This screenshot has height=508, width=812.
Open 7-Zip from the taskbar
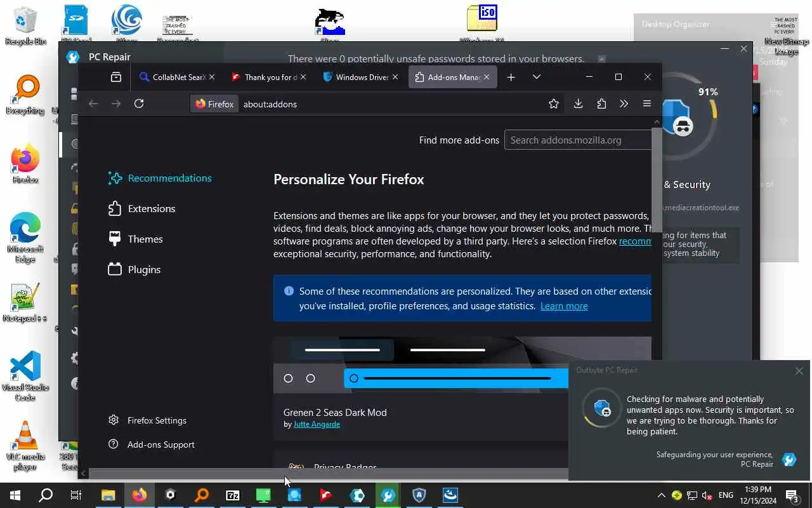(x=233, y=495)
